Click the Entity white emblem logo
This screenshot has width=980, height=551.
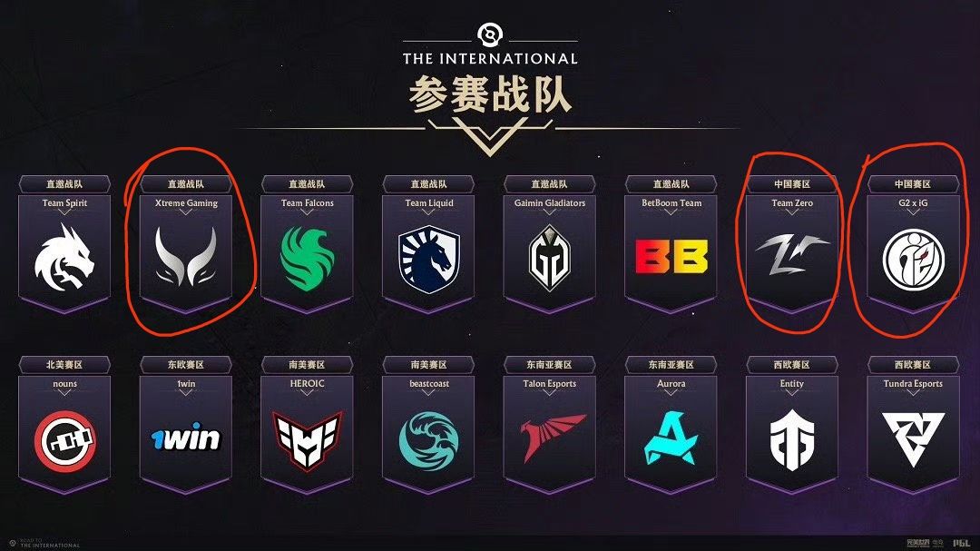792,439
